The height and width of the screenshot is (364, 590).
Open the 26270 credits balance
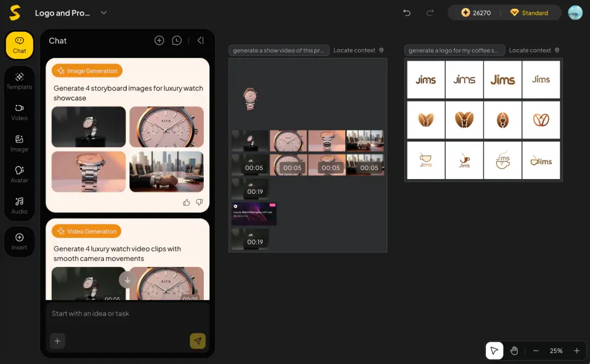476,13
